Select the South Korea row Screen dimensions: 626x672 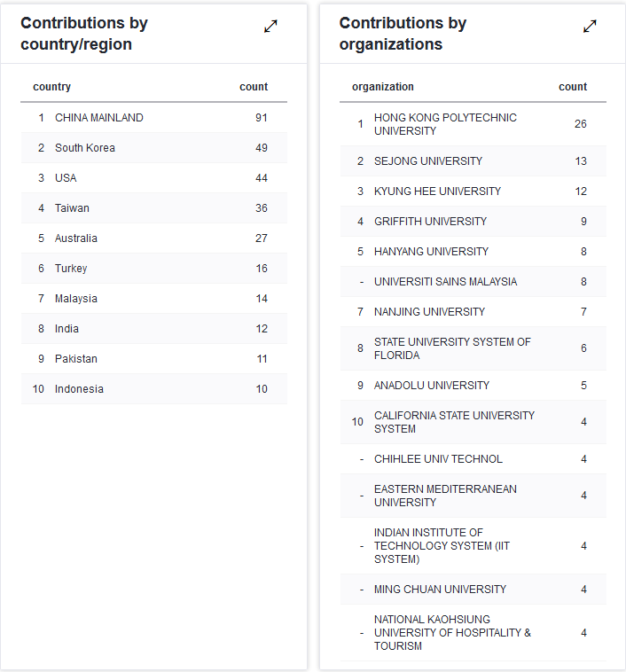pyautogui.click(x=154, y=148)
